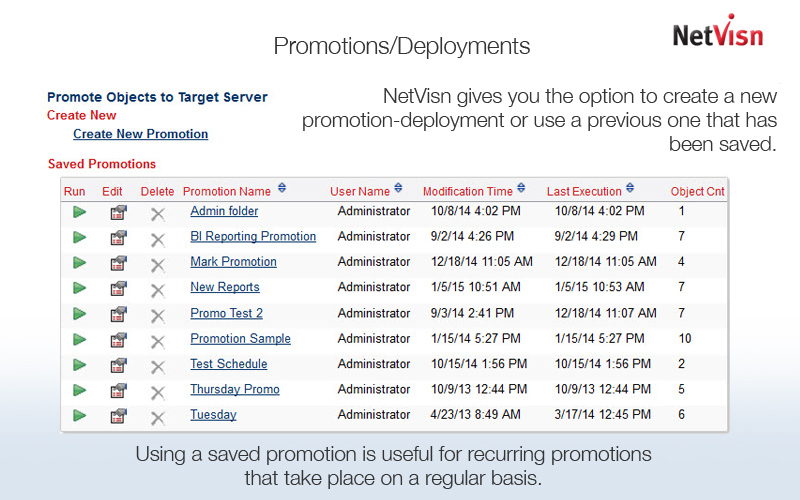Sort by Last Execution column
Screen dimensions: 800x500
pyautogui.click(x=631, y=188)
